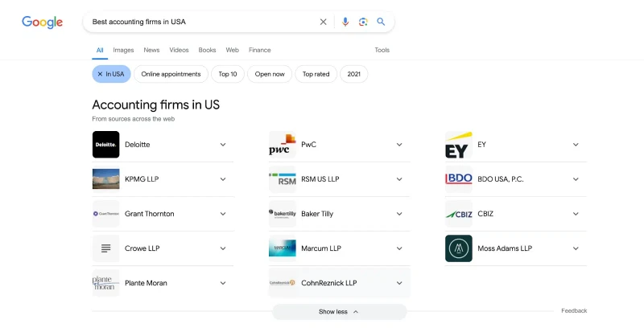This screenshot has width=644, height=328.
Task: Click the Feedback link
Action: 574,311
